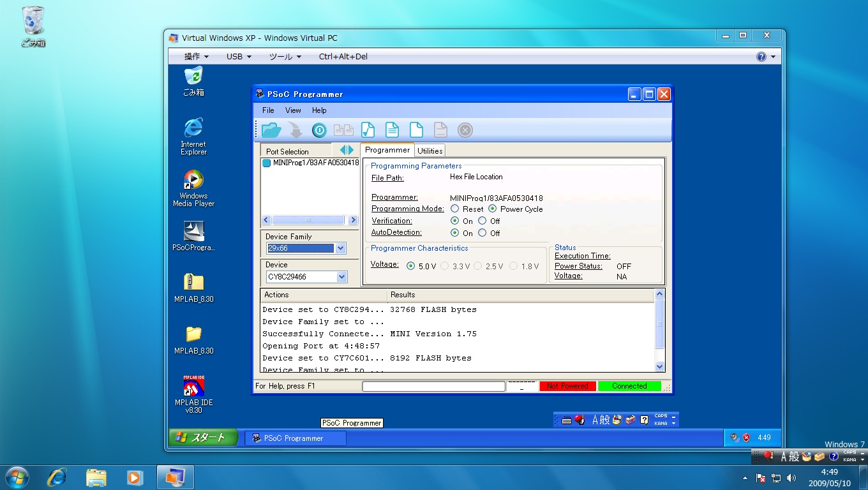
Task: Click the lined-document Read toolbar icon
Action: (x=392, y=130)
